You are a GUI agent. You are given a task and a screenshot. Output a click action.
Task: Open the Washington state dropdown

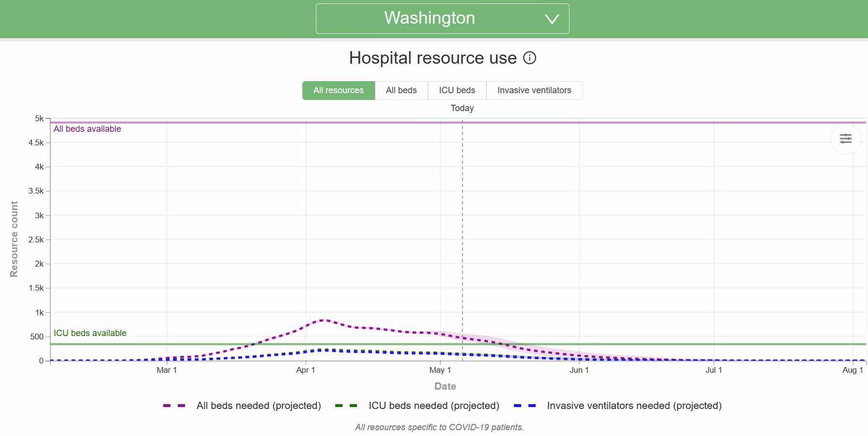point(442,18)
